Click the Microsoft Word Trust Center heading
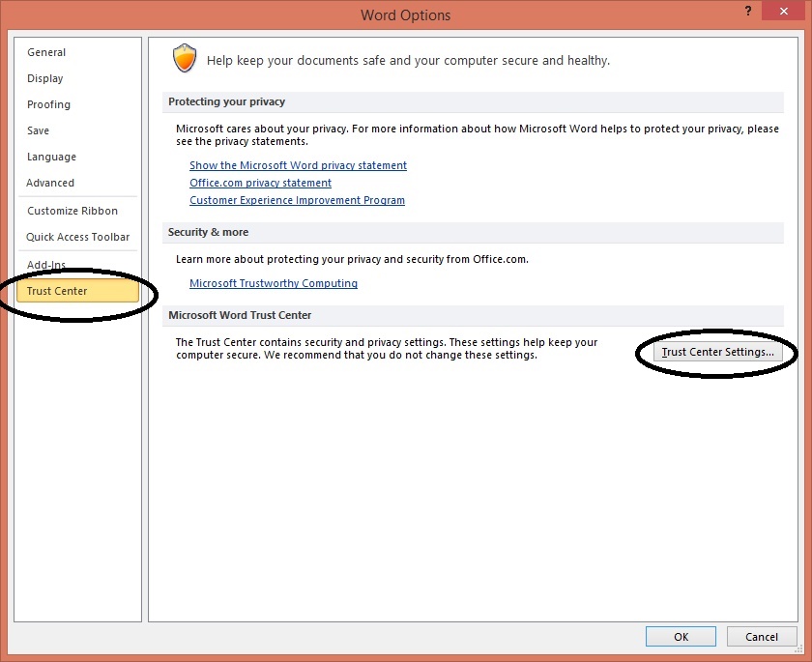812x662 pixels. pos(240,315)
